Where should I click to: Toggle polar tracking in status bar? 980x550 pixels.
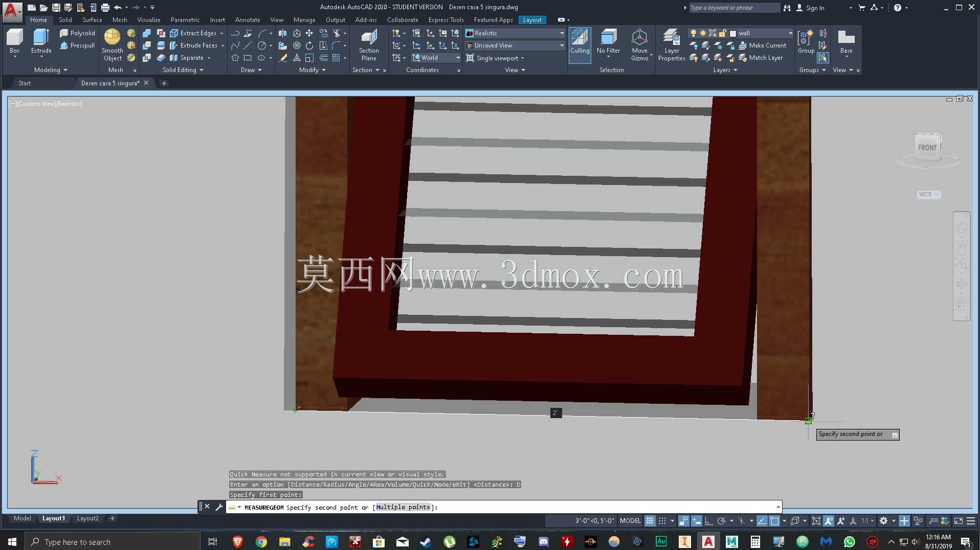722,521
